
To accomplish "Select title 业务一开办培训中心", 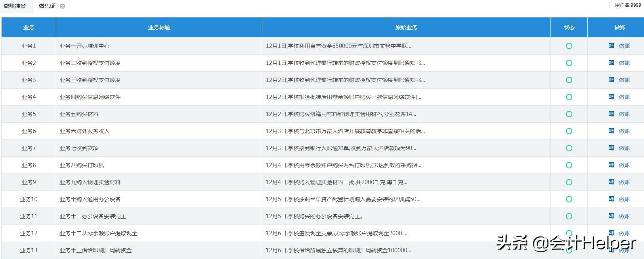I will click(84, 46).
